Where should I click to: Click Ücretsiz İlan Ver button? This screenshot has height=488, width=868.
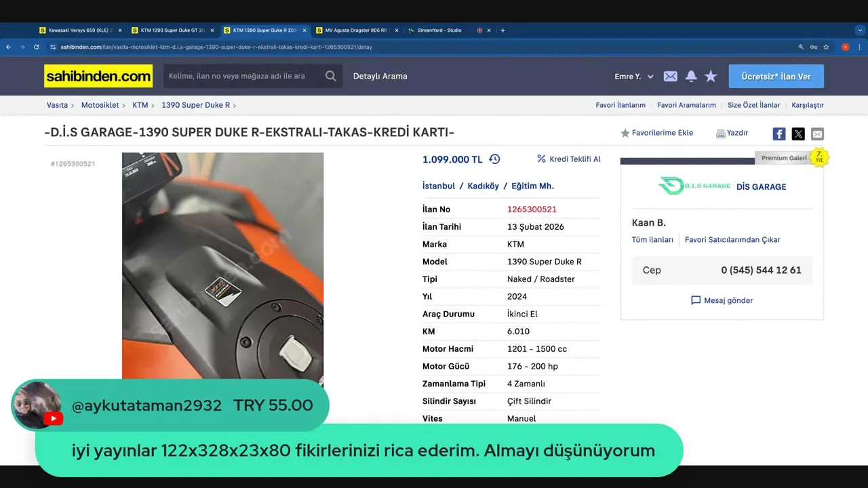[776, 77]
